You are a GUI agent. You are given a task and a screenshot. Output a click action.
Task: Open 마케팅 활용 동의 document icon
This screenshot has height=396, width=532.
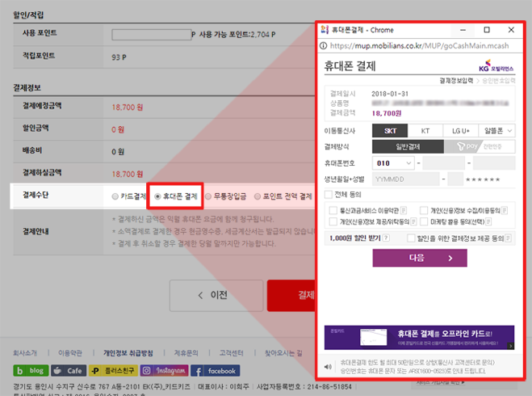point(488,221)
